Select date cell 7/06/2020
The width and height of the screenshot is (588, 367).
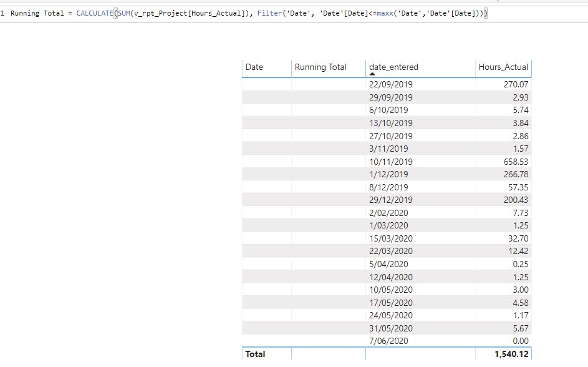(x=388, y=341)
